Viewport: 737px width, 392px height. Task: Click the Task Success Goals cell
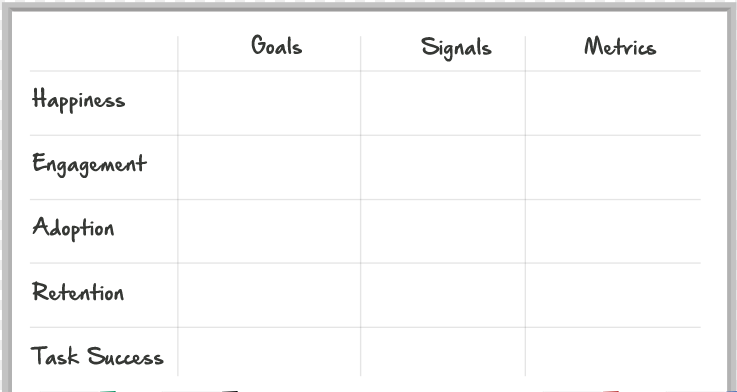[269, 352]
